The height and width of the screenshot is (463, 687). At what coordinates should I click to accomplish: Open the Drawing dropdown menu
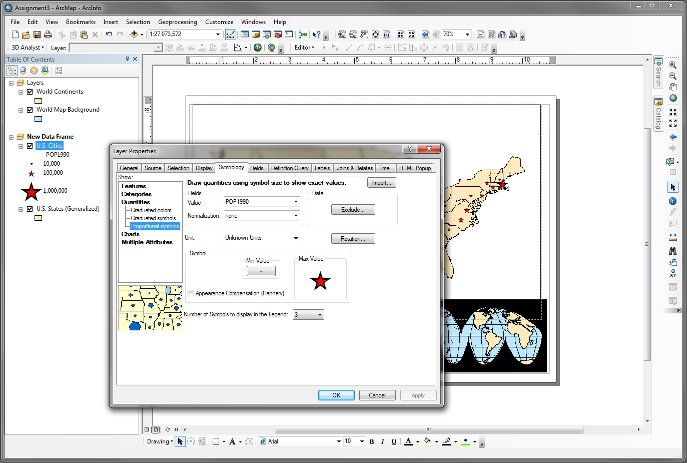(x=159, y=442)
